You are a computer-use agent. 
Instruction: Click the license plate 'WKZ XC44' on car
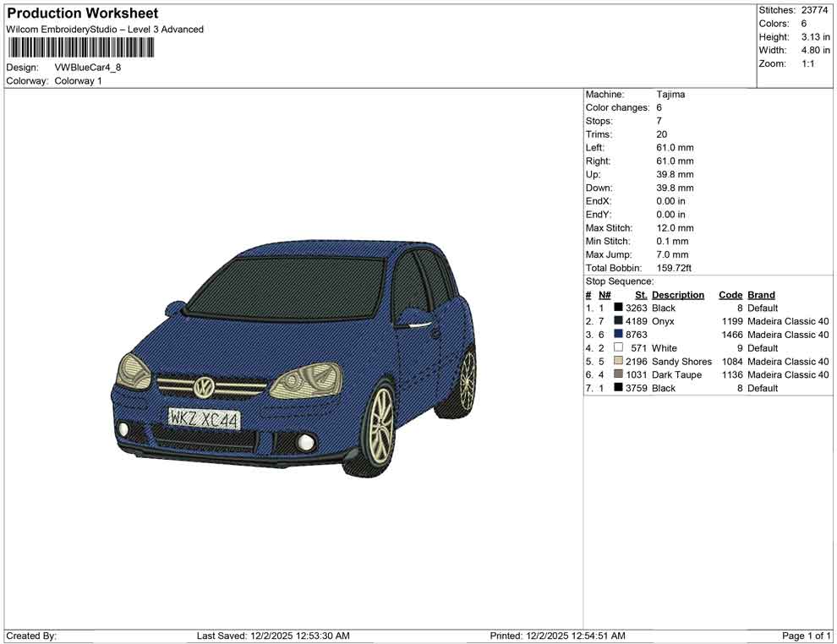pyautogui.click(x=204, y=419)
